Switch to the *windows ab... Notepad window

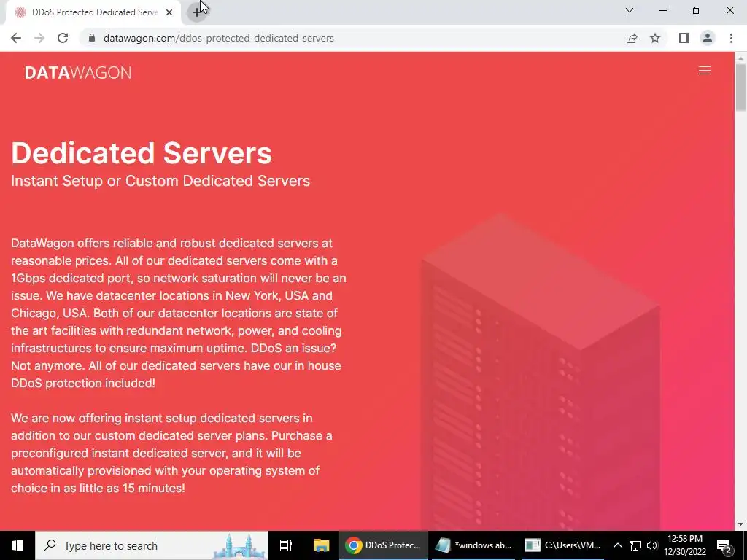pyautogui.click(x=473, y=545)
